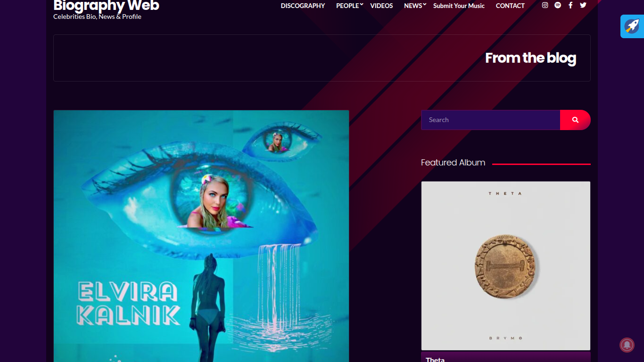The image size is (644, 362).
Task: Click the PEOPLE menu label
Action: (x=347, y=6)
